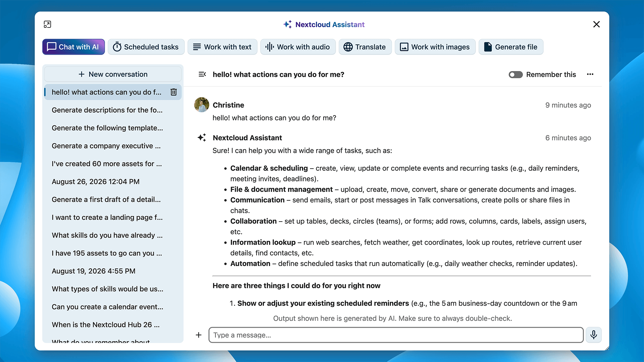The height and width of the screenshot is (362, 644).
Task: Start a New conversation
Action: (x=113, y=74)
